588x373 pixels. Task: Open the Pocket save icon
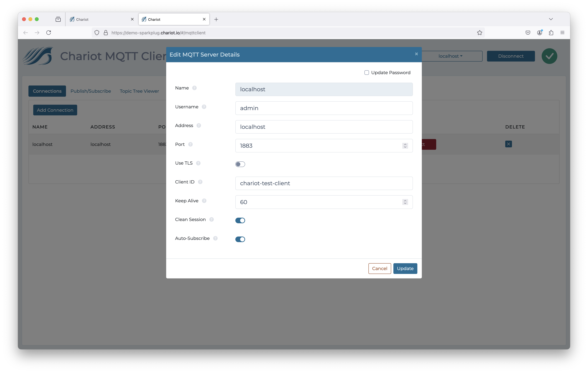(528, 33)
